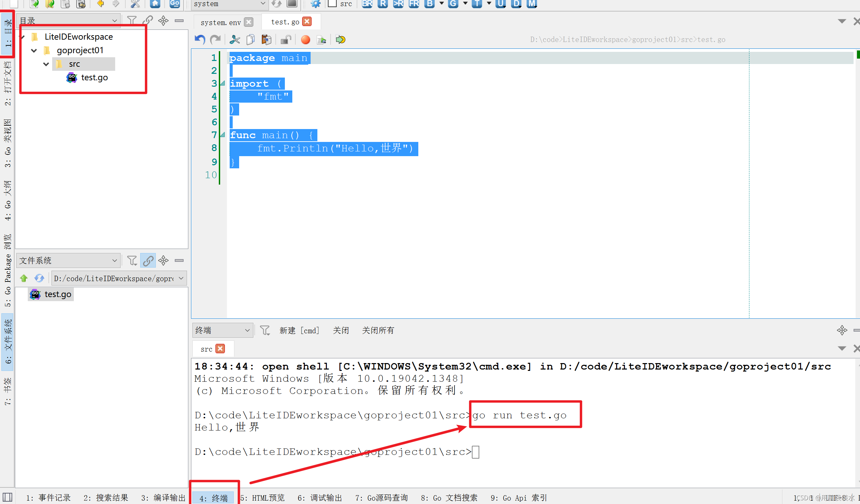Viewport: 860px width, 504px height.
Task: Click the BR build-and-run icon
Action: (367, 4)
